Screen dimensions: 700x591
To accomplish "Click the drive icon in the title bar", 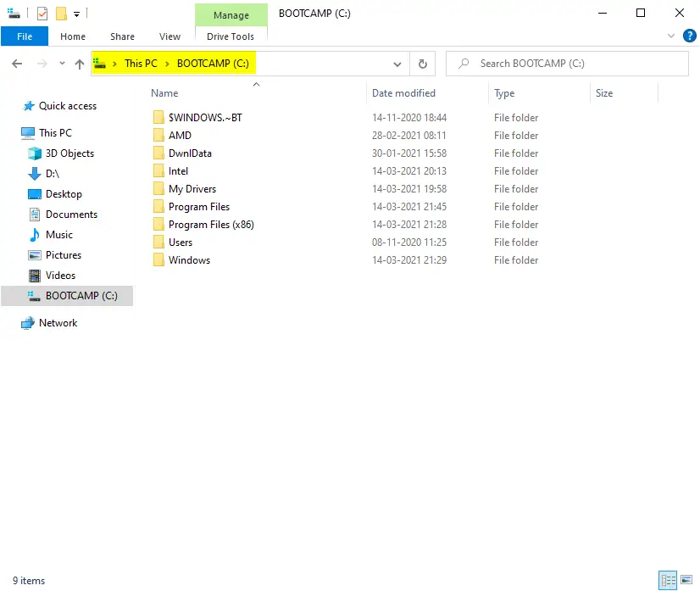I will click(14, 14).
